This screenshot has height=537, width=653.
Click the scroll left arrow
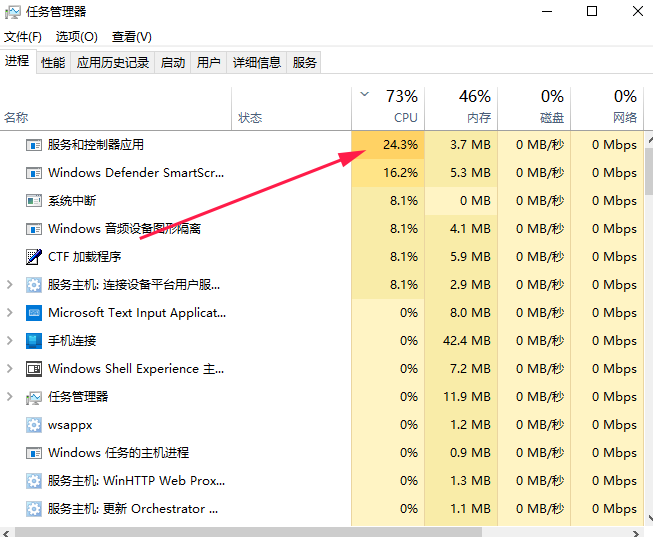(x=6, y=533)
